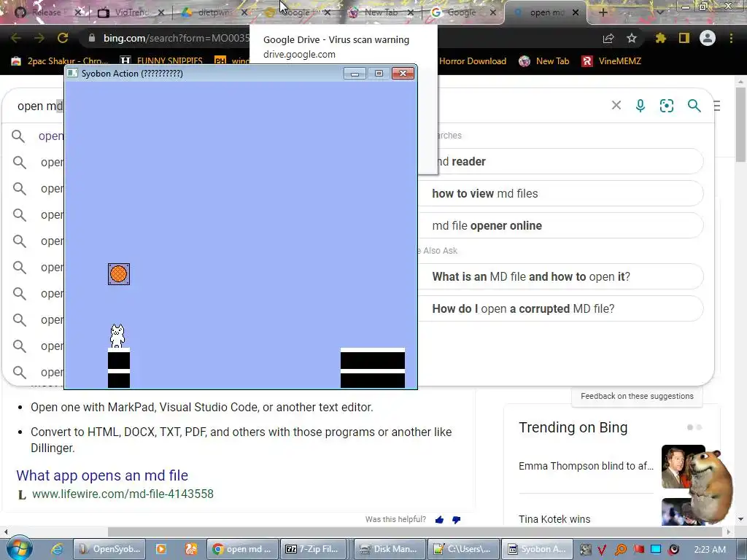The height and width of the screenshot is (560, 747).
Task: Start Bing voice search with the microphone
Action: point(640,105)
